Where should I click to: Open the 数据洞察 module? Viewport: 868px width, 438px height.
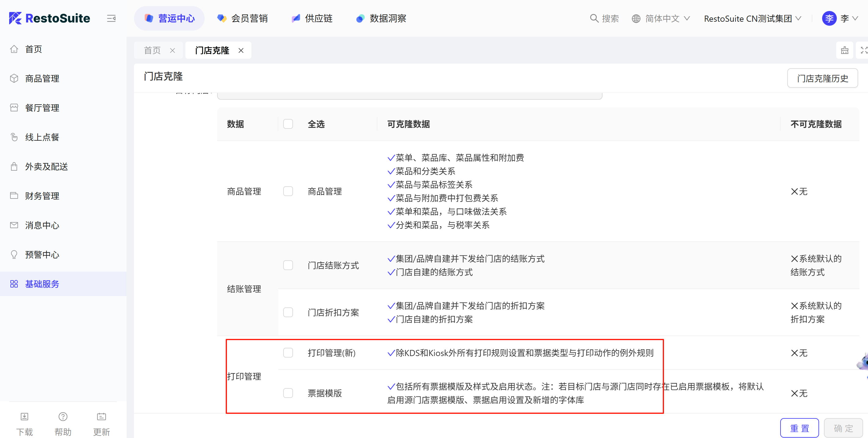381,18
